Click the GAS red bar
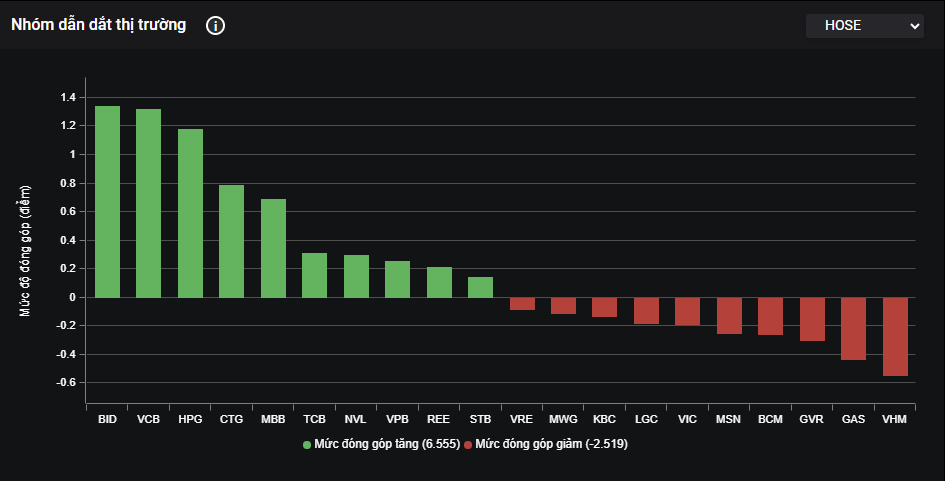Viewport: 945px width, 481px height. pyautogui.click(x=853, y=328)
